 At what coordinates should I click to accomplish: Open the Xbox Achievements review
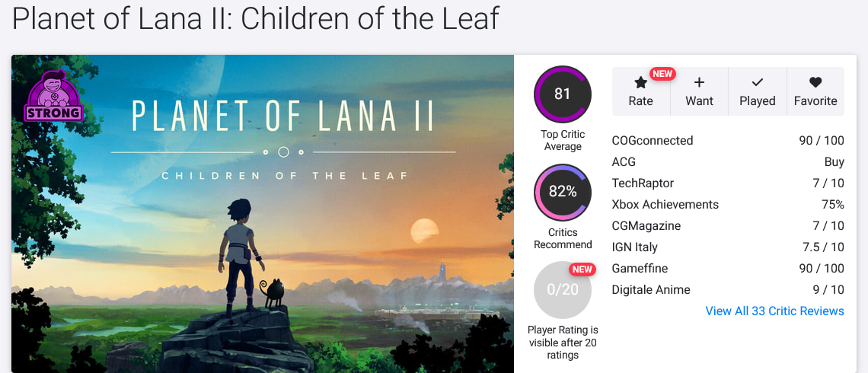coord(665,204)
